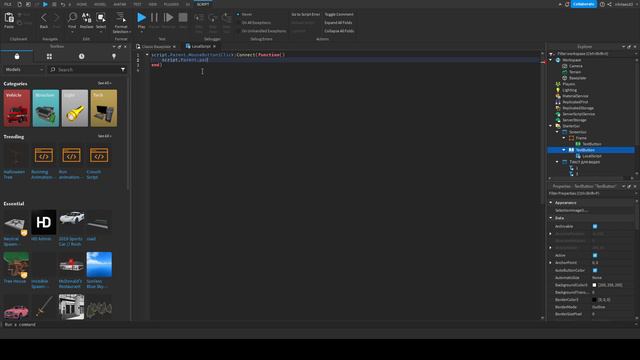The width and height of the screenshot is (640, 360).
Task: Click Collapse All Folds action
Action: click(x=339, y=31)
